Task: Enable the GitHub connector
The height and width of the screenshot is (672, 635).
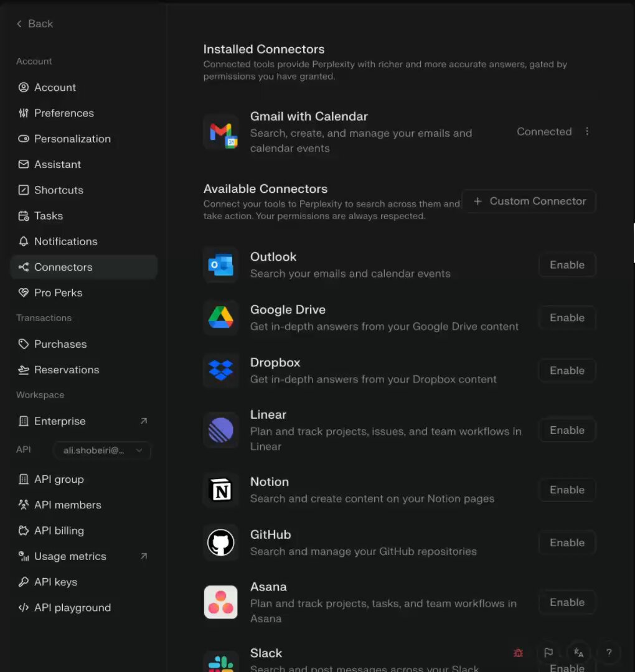Action: [x=567, y=543]
